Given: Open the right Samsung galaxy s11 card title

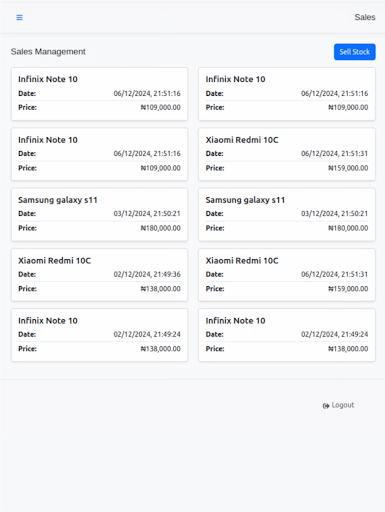Looking at the screenshot, I should pos(245,200).
